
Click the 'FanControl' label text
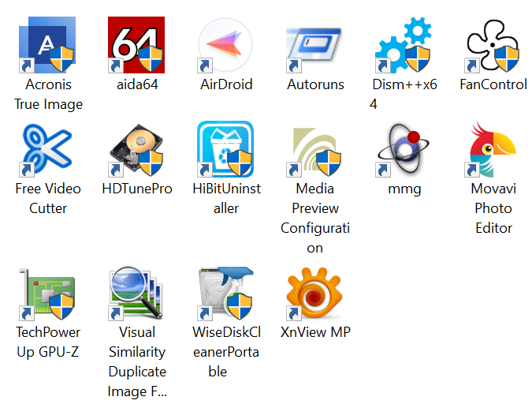click(x=493, y=84)
